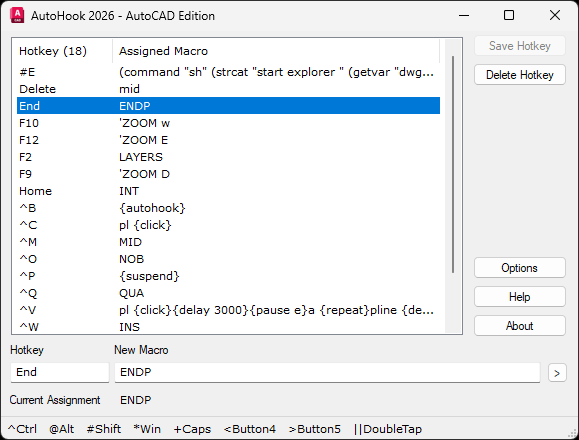Image resolution: width=579 pixels, height=440 pixels.
Task: Select the F10 'ZOOM w hotkey row
Action: [x=228, y=123]
